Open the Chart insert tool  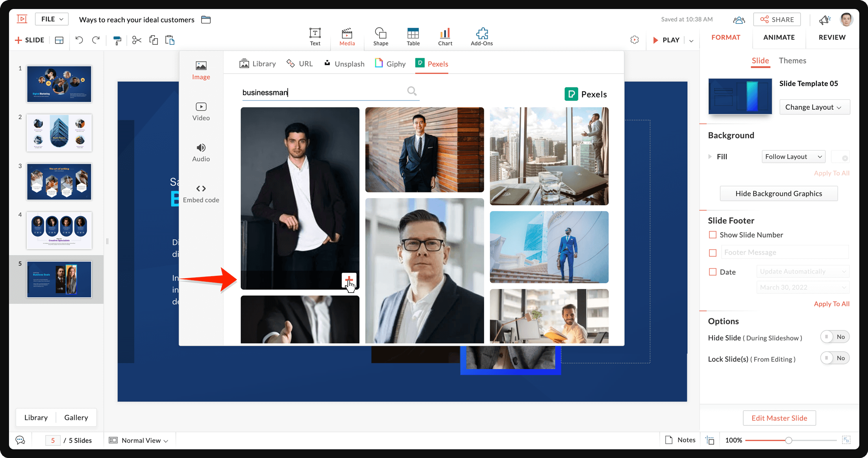tap(445, 37)
